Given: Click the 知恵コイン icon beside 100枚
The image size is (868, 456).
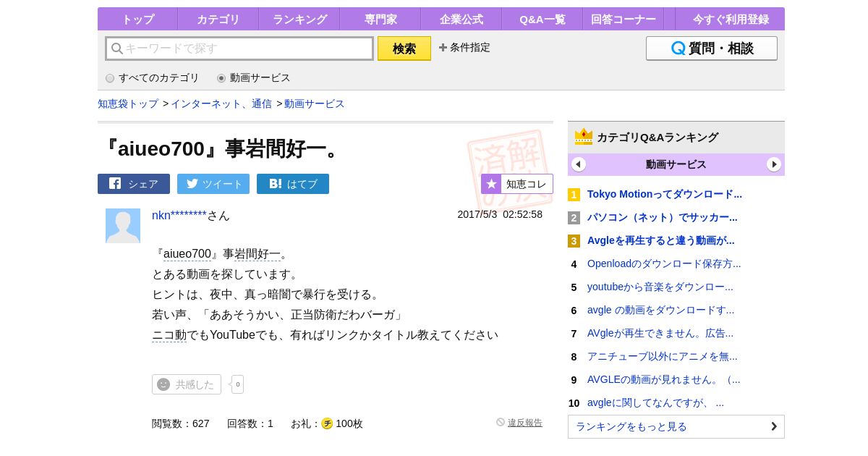Looking at the screenshot, I should pyautogui.click(x=327, y=423).
